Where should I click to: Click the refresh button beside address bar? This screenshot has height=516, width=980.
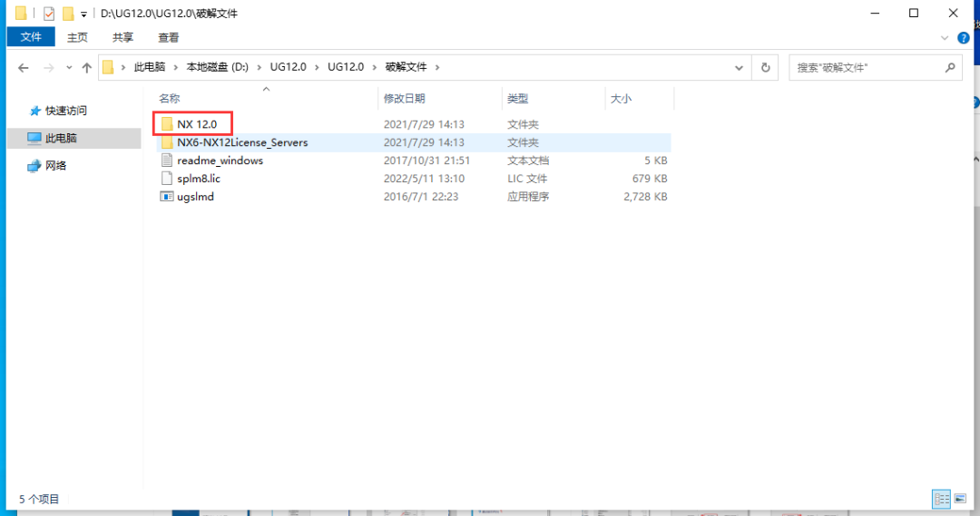coord(766,67)
